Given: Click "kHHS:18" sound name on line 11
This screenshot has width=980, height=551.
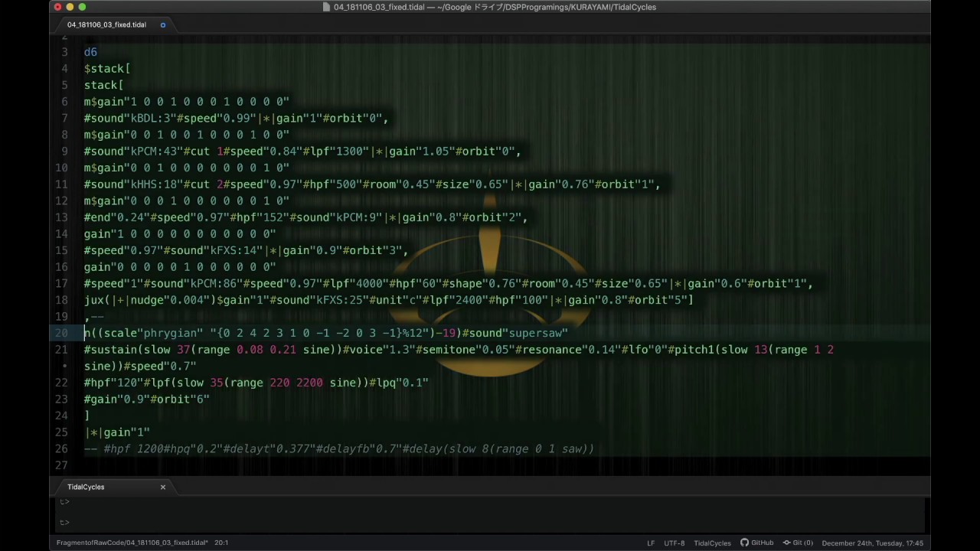Looking at the screenshot, I should [x=153, y=184].
